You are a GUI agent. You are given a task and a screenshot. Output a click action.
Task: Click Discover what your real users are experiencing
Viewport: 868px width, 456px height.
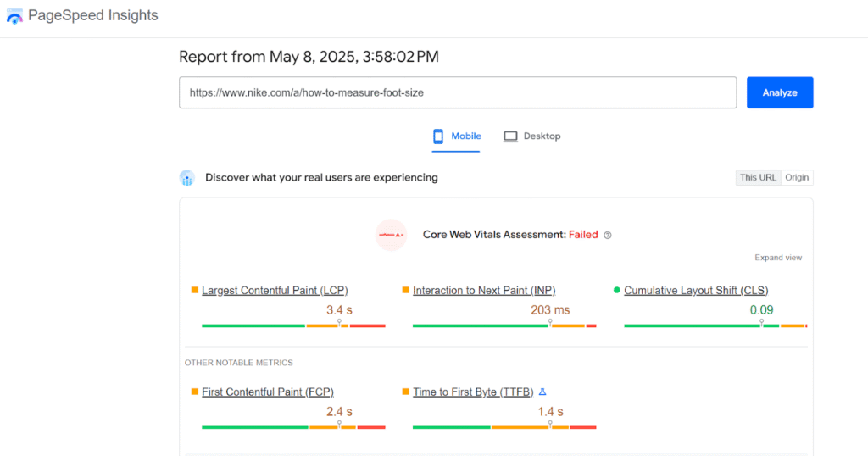coord(321,178)
